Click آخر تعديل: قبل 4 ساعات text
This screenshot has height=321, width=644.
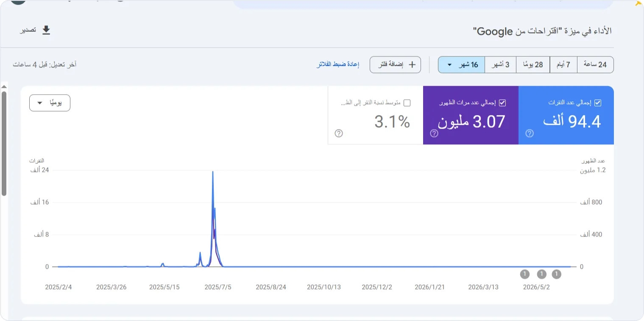tap(45, 65)
